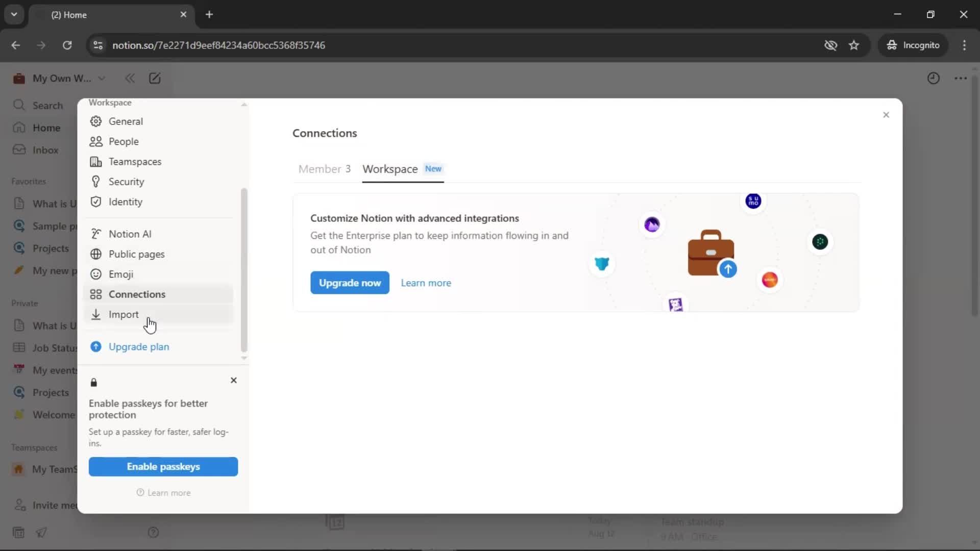Image resolution: width=980 pixels, height=551 pixels.
Task: Open Security settings
Action: [x=158, y=182]
